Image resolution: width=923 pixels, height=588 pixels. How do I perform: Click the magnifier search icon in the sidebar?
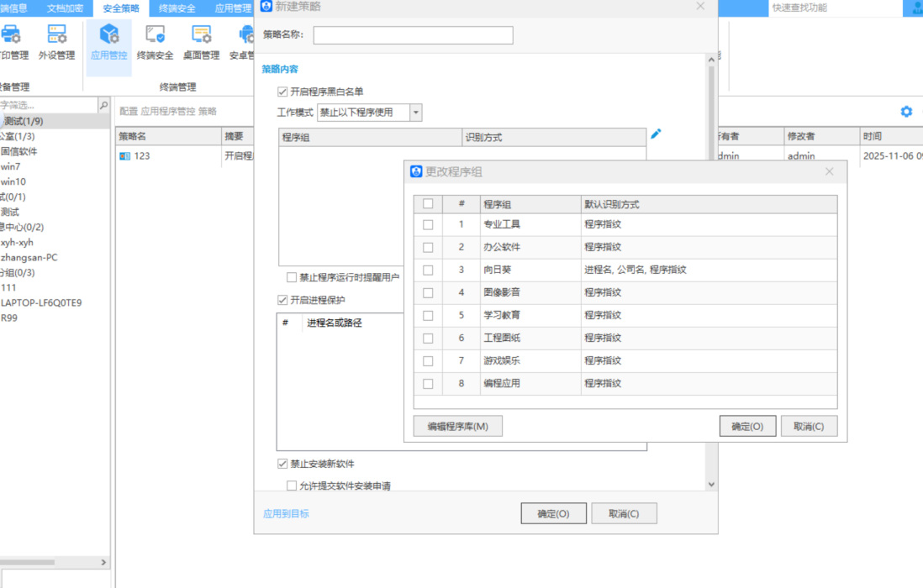(x=103, y=107)
